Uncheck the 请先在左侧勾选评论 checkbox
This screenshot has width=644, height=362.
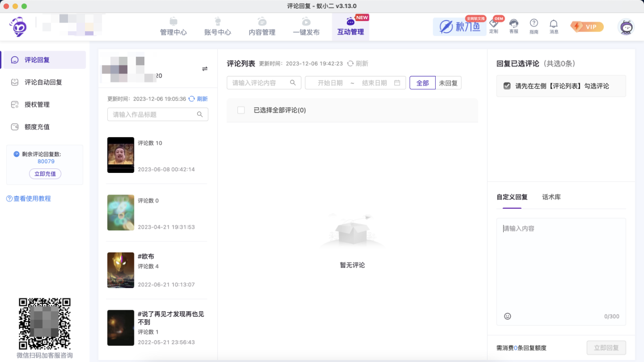click(x=508, y=85)
